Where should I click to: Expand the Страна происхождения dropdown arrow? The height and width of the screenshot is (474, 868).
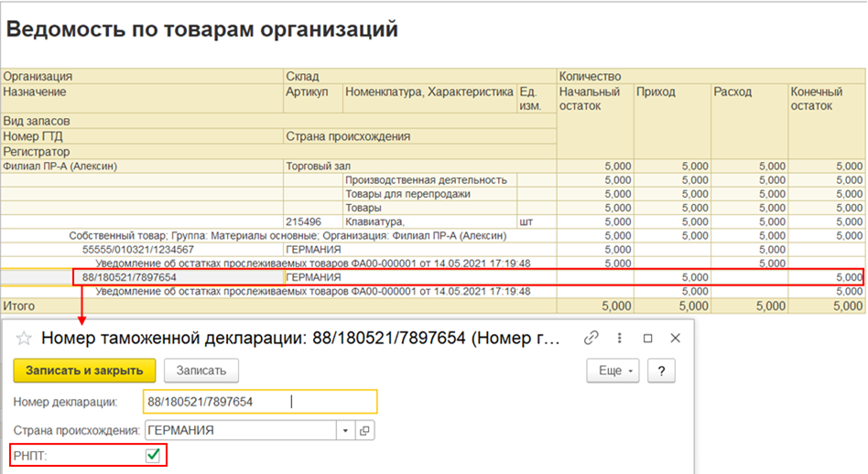[x=345, y=430]
